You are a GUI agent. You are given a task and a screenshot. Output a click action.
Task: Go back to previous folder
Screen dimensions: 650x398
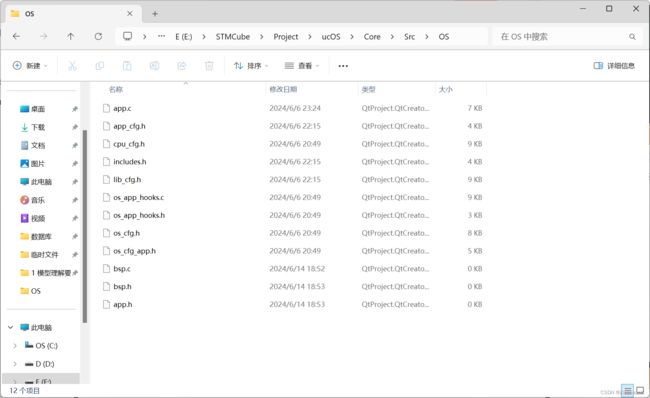click(16, 36)
